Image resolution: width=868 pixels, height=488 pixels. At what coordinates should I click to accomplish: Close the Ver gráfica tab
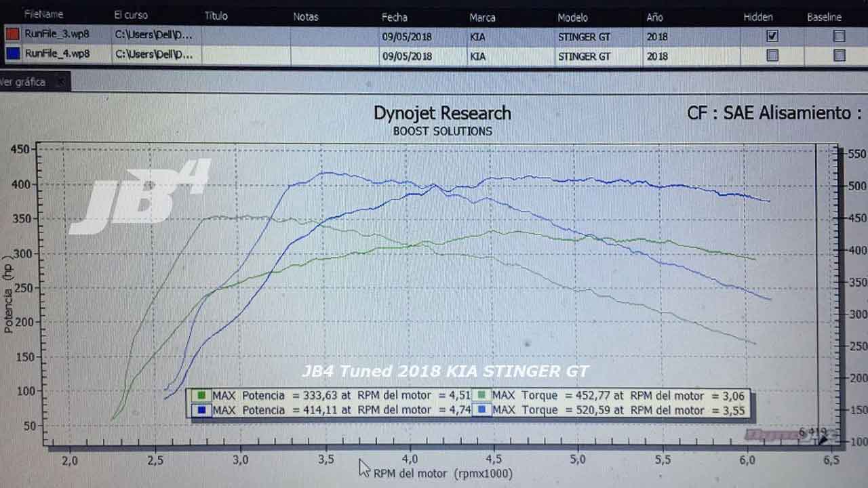(60, 81)
